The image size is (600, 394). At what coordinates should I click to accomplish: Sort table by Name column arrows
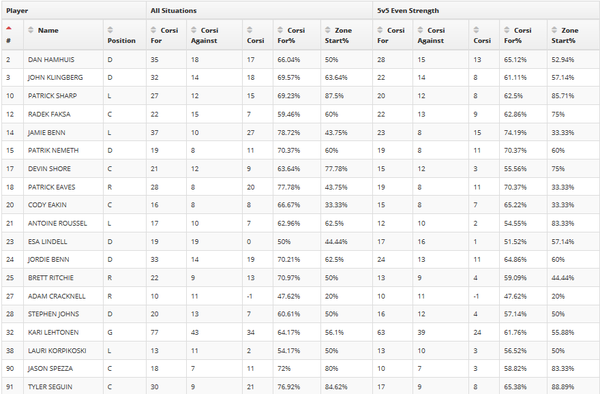(31, 30)
